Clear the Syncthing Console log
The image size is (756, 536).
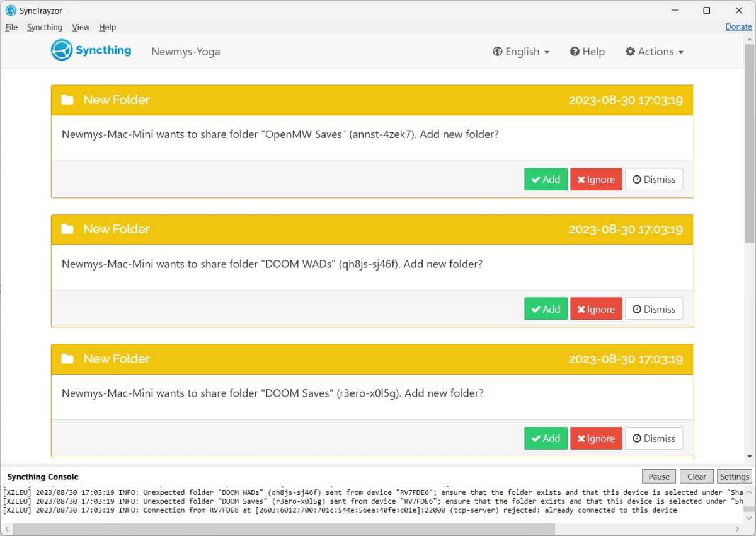pyautogui.click(x=697, y=477)
